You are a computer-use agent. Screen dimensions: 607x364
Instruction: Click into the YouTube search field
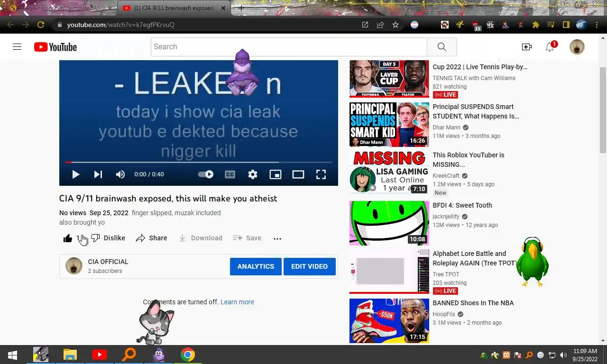(289, 47)
